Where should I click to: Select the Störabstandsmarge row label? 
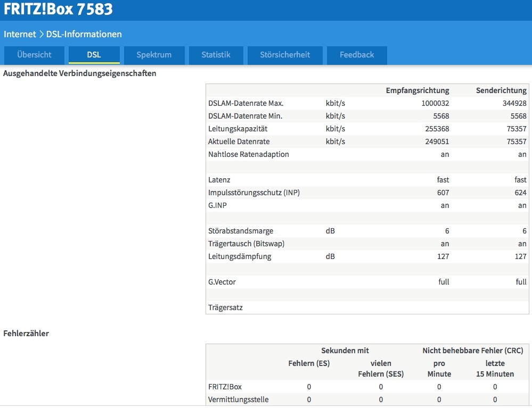(x=241, y=231)
